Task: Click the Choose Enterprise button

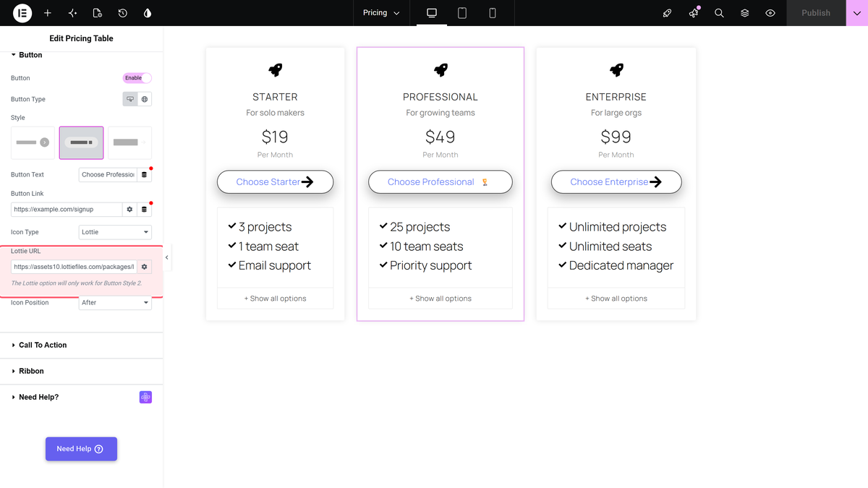Action: tap(616, 182)
